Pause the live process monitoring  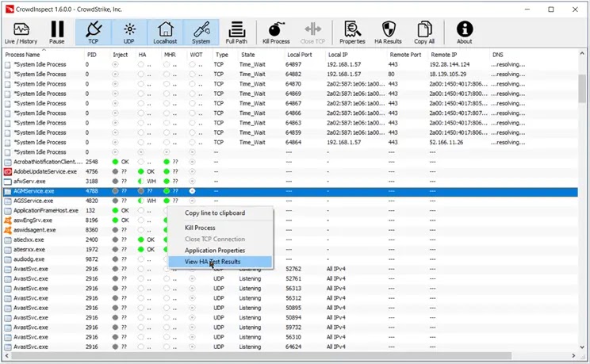pyautogui.click(x=57, y=33)
